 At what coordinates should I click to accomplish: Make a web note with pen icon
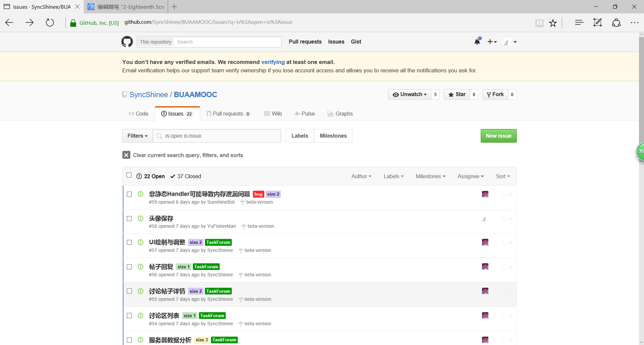(598, 23)
